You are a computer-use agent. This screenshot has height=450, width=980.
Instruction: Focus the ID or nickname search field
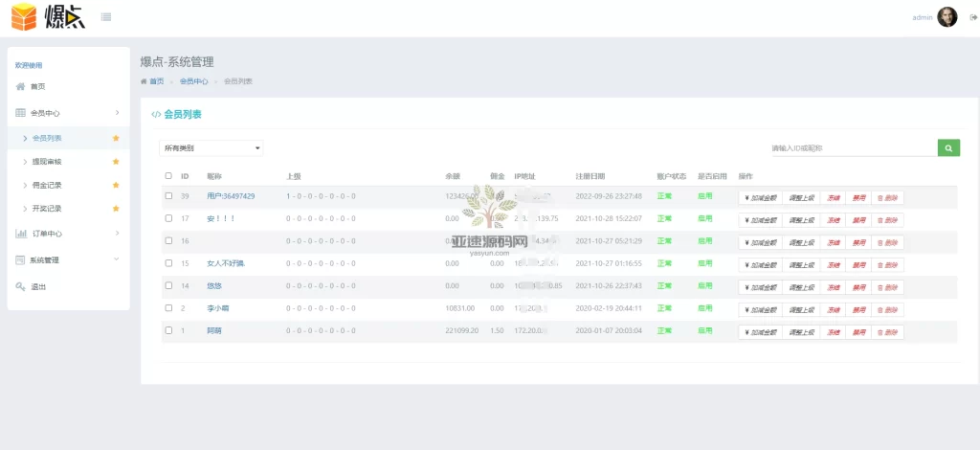tap(853, 148)
